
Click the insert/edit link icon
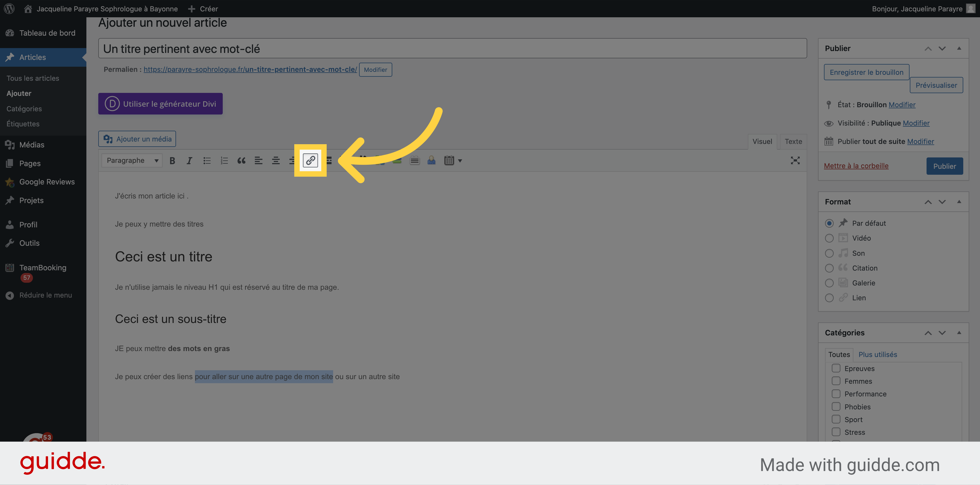[310, 160]
